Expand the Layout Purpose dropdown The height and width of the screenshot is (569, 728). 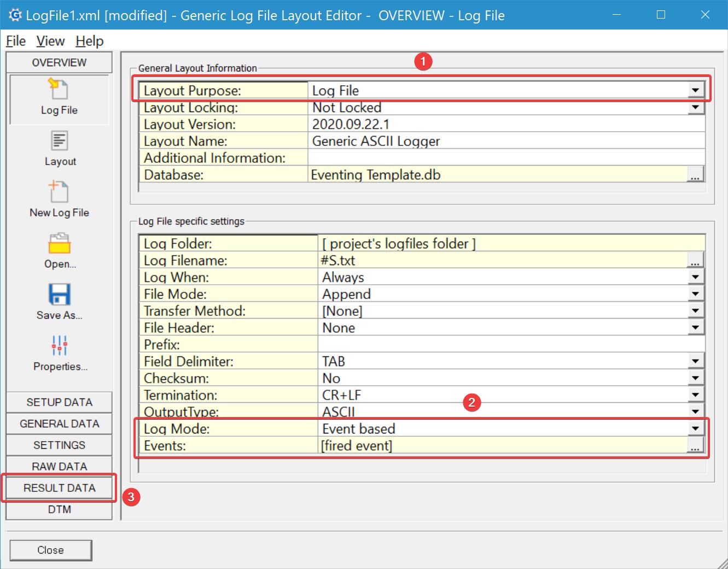coord(695,91)
